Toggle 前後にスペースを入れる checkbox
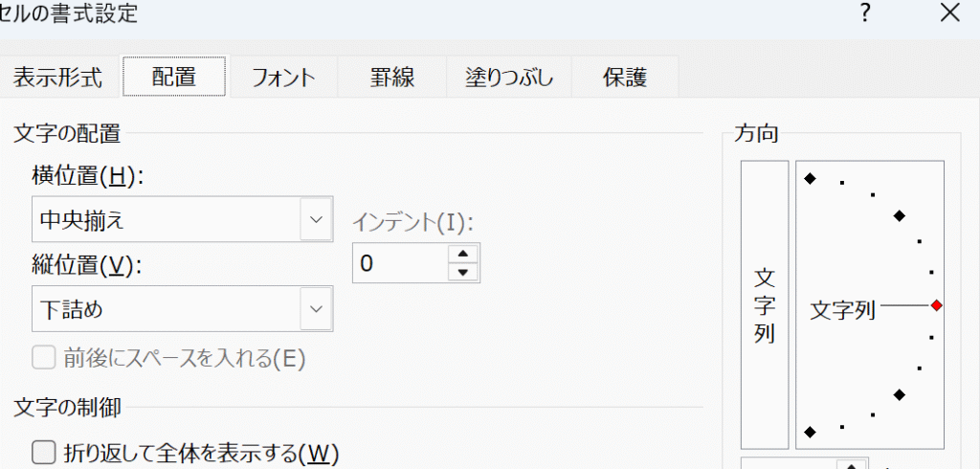This screenshot has width=980, height=469. click(x=44, y=358)
